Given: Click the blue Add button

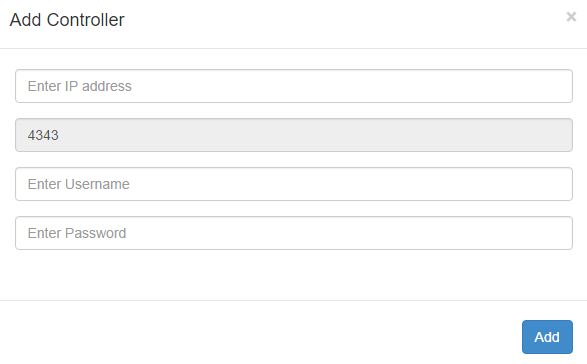Looking at the screenshot, I should click(547, 337).
